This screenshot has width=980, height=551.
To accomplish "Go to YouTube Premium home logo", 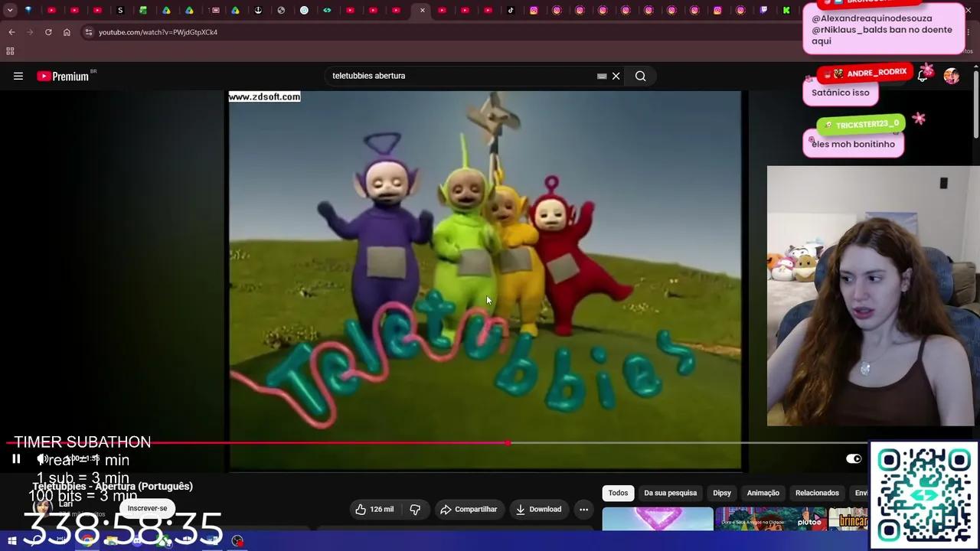I will tap(63, 76).
